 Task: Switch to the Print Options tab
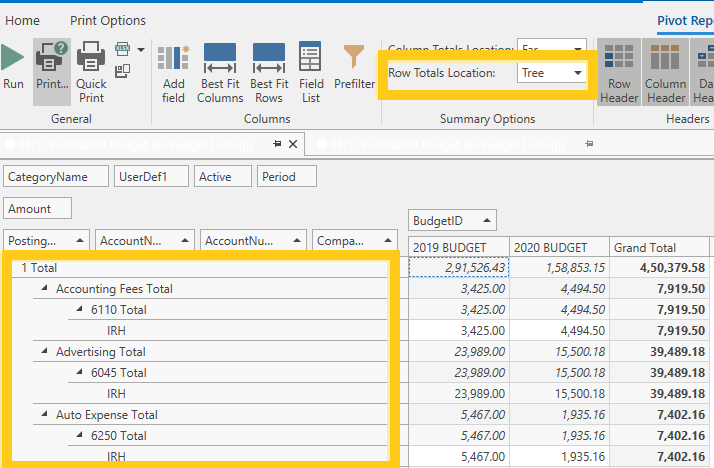pyautogui.click(x=108, y=20)
